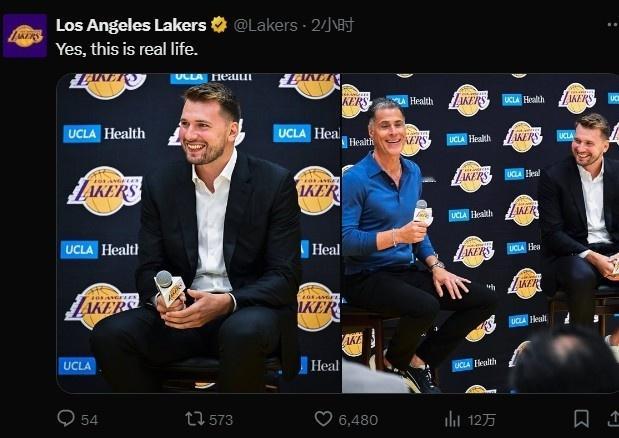
Task: Click the gold verified badge
Action: tap(219, 25)
